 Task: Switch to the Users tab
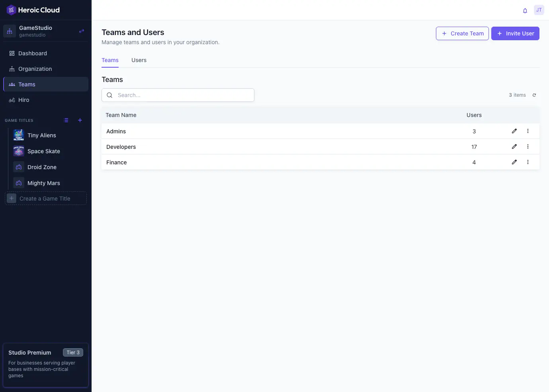pos(139,60)
